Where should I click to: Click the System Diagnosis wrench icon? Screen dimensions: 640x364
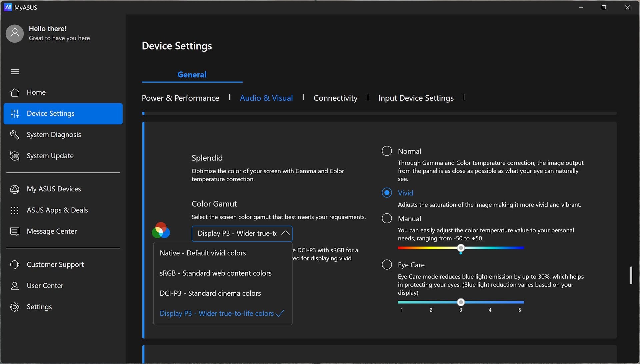coord(15,135)
